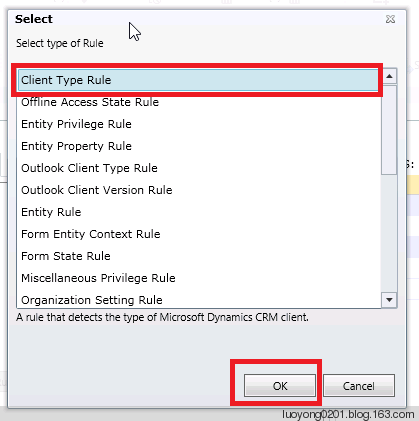Image resolution: width=419 pixels, height=421 pixels.
Task: Select Entity Rule from the list
Action: point(199,212)
